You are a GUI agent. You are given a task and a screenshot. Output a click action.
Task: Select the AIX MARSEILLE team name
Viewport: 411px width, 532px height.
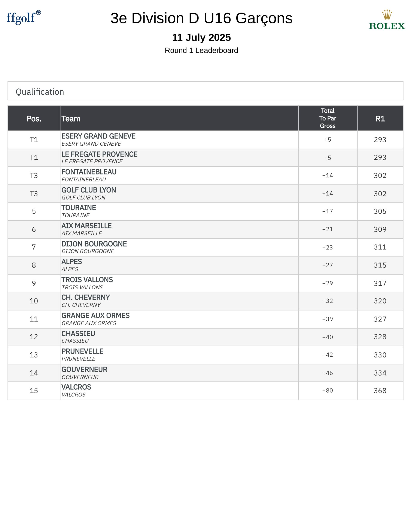(x=86, y=226)
